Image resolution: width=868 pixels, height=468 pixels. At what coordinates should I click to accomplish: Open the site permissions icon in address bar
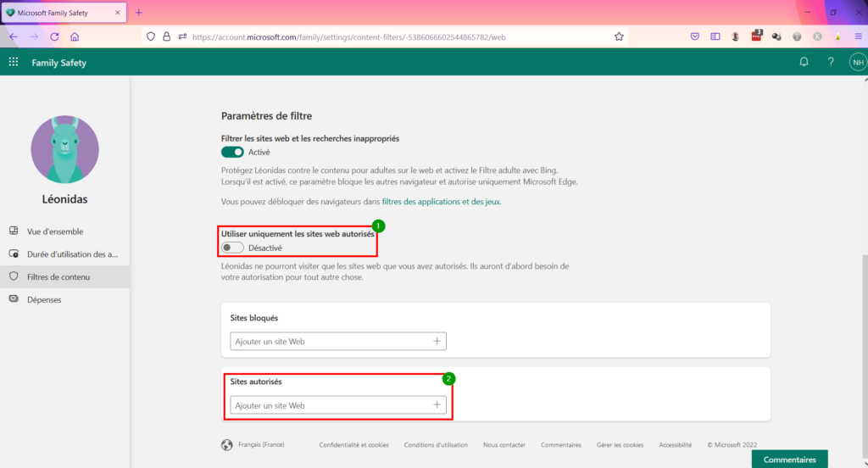[x=182, y=36]
